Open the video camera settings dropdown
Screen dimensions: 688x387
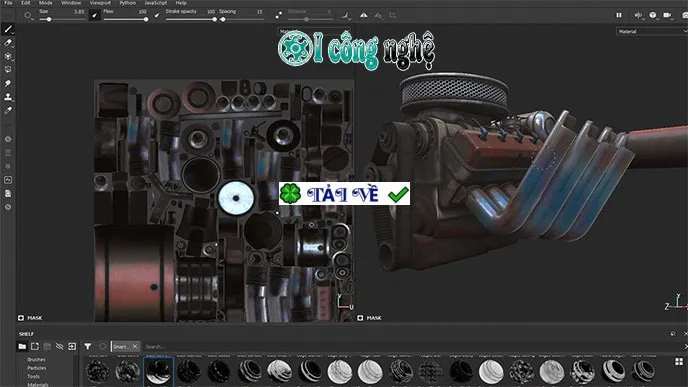coord(668,15)
